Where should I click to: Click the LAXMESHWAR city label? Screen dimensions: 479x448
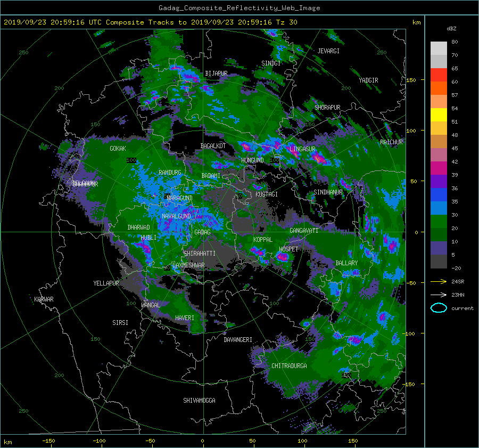click(188, 265)
